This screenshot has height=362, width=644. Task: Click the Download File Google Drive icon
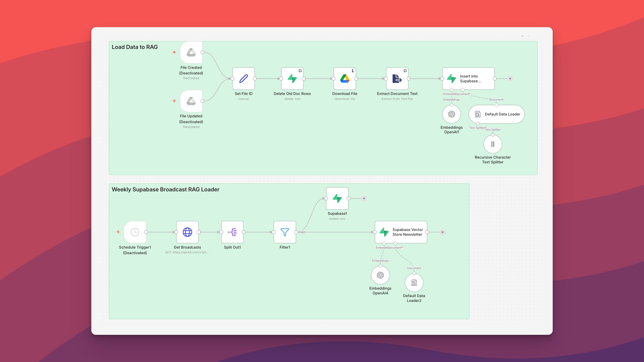[345, 78]
